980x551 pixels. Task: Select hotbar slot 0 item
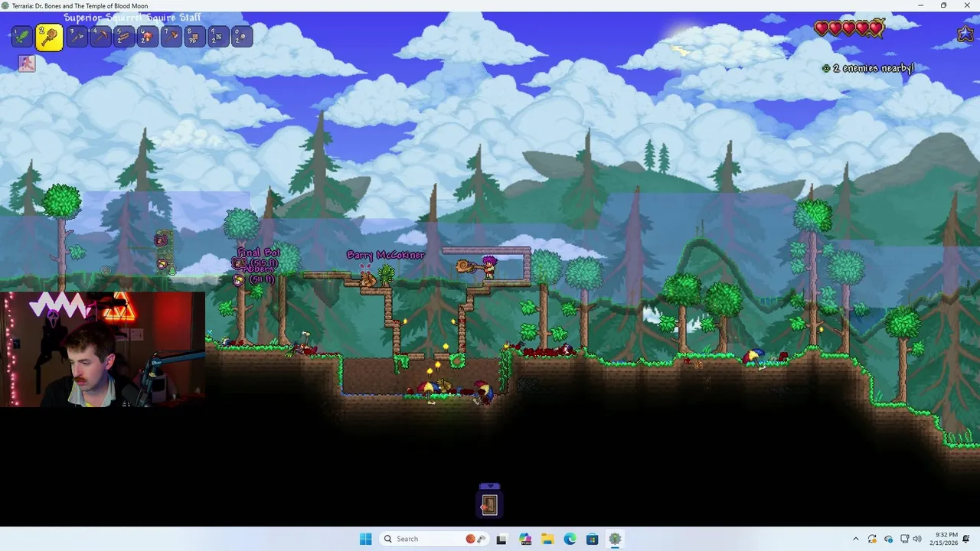point(242,36)
